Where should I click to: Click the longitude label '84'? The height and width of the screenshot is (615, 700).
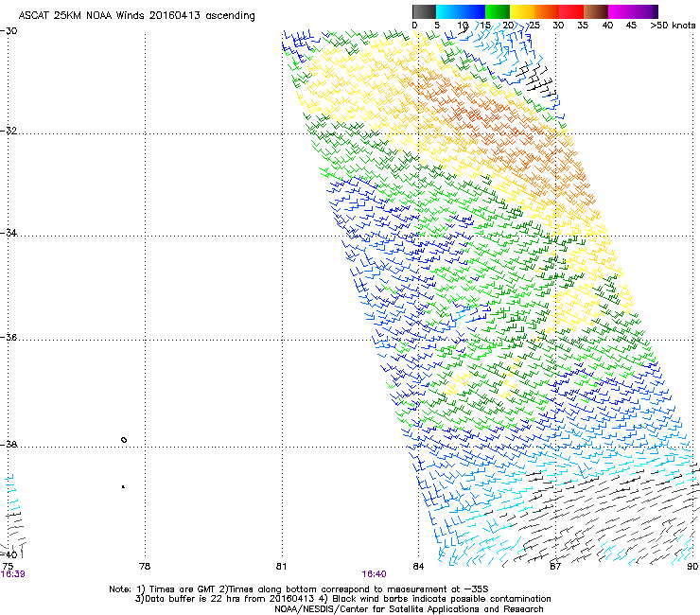pos(418,567)
